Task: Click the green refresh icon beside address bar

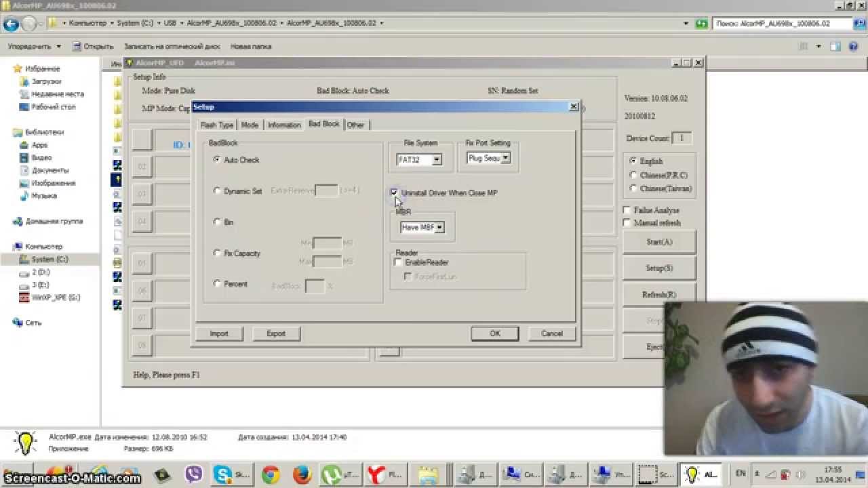Action: coord(702,23)
